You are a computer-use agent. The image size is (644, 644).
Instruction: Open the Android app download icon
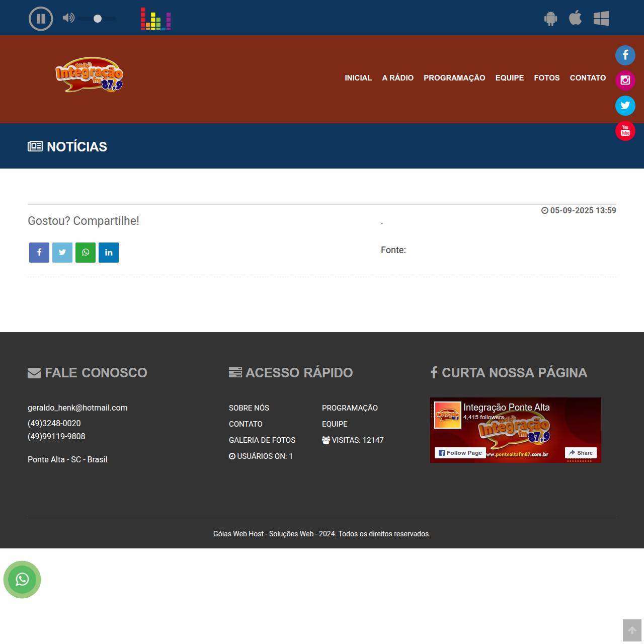pos(550,19)
